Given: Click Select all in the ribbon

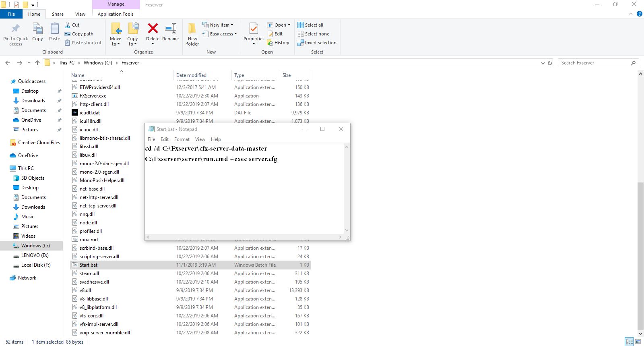Looking at the screenshot, I should (x=310, y=25).
